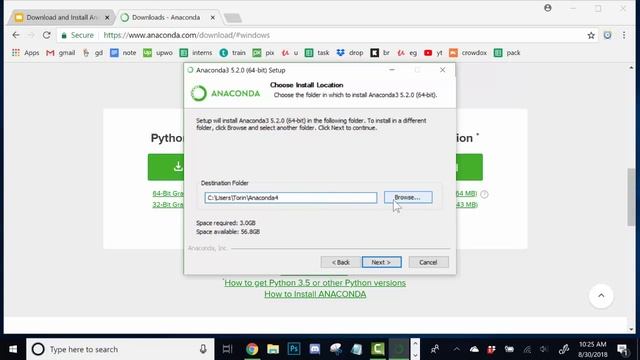
Task: Click the left green download button
Action: 166,167
